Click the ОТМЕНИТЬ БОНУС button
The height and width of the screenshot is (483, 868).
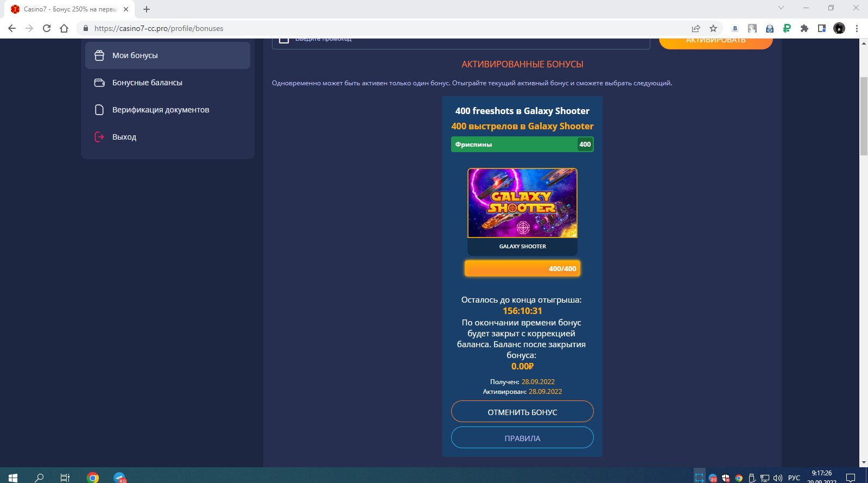point(522,412)
